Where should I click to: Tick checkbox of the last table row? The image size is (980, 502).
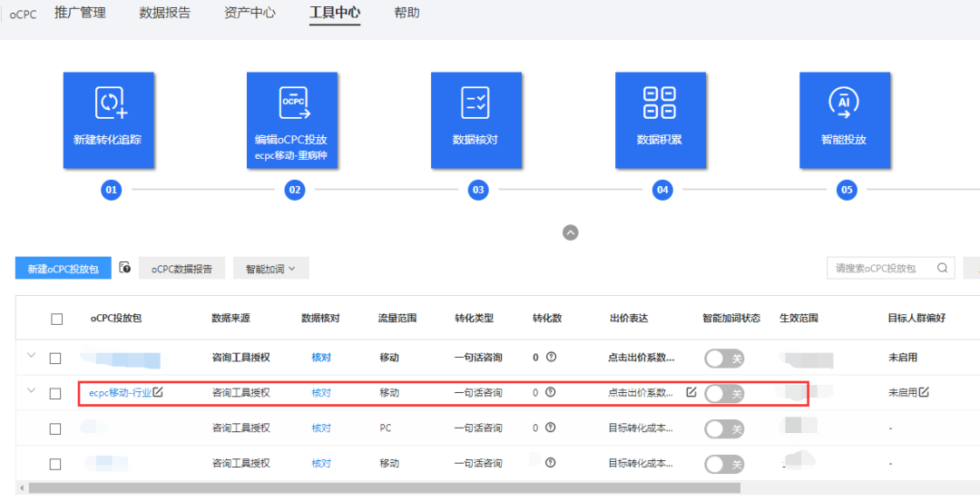point(55,464)
